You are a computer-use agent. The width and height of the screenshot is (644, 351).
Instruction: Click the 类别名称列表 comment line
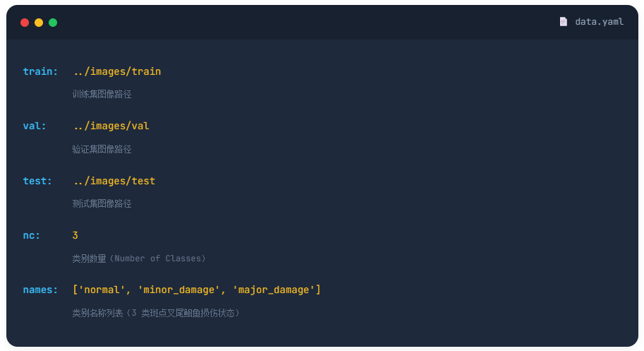coord(156,313)
